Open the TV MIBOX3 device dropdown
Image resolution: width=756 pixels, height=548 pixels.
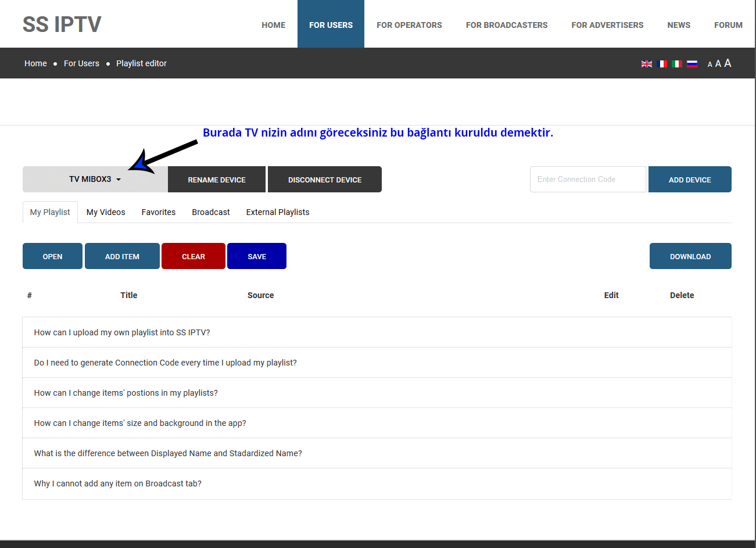[95, 179]
